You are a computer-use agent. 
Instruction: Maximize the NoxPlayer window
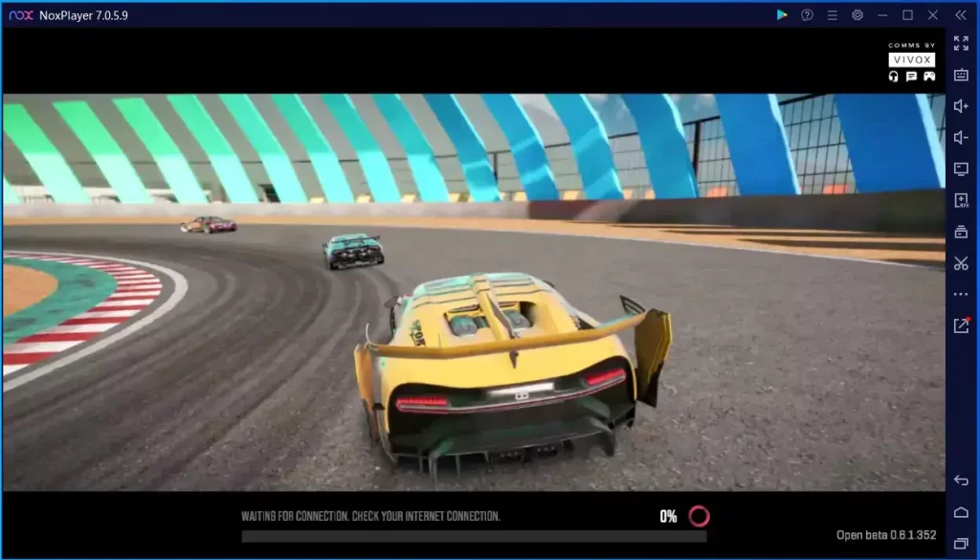click(907, 15)
